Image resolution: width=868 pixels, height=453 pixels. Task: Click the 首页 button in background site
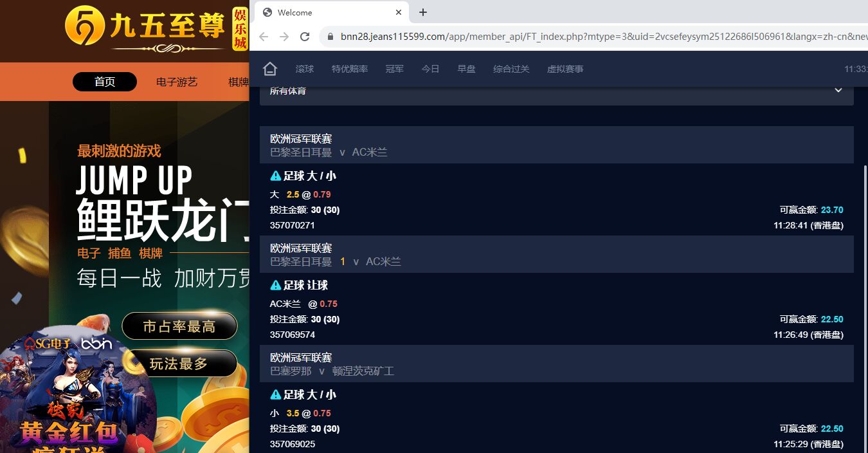(105, 82)
